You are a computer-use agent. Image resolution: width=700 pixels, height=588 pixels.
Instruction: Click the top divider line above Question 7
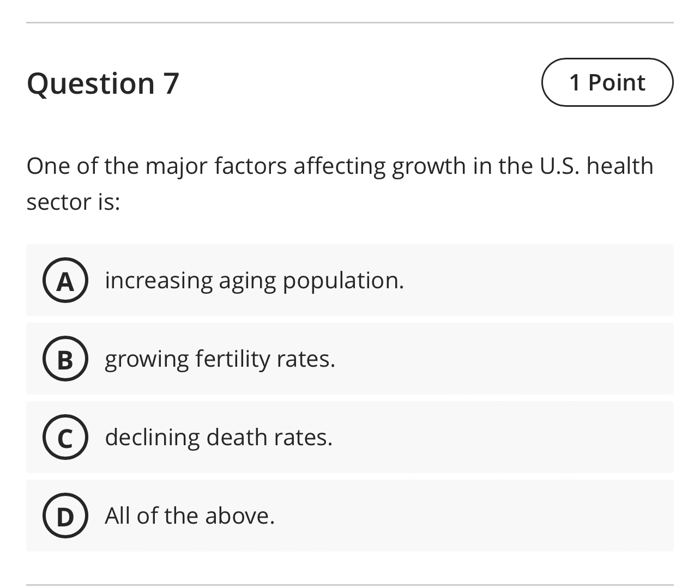[349, 22]
